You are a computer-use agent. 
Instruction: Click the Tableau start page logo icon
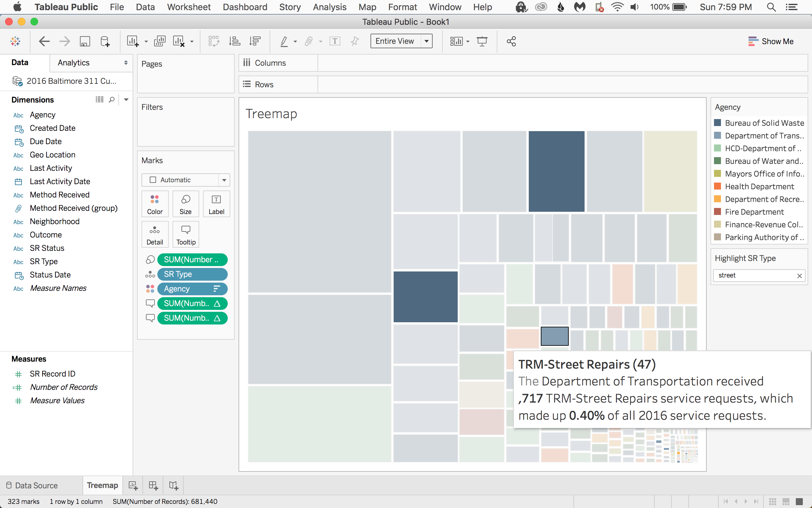[x=16, y=41]
